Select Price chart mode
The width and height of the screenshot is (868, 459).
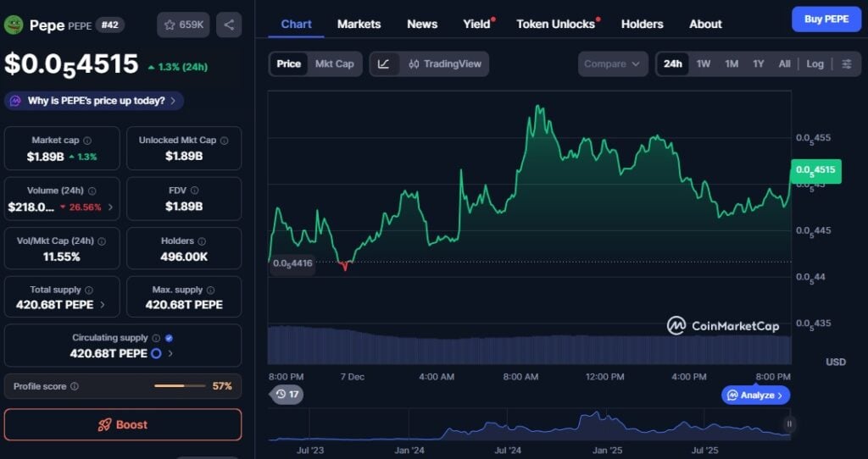[x=288, y=64]
